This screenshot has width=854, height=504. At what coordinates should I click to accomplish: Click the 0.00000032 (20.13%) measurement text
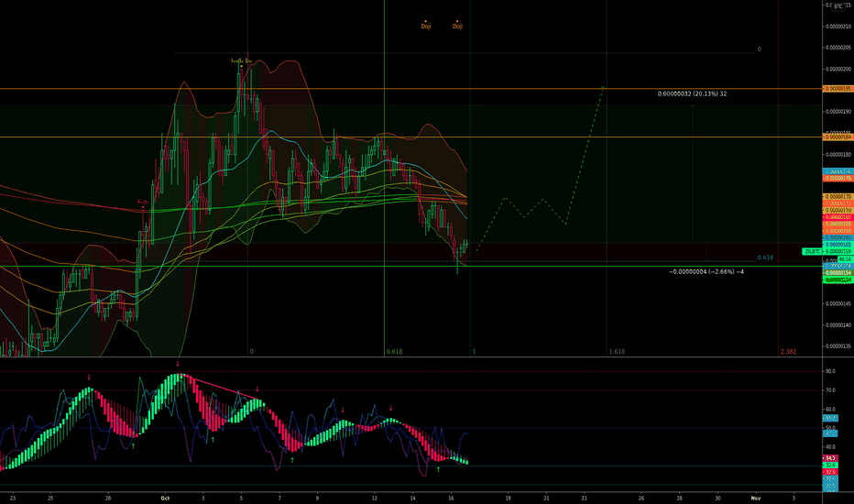point(692,93)
